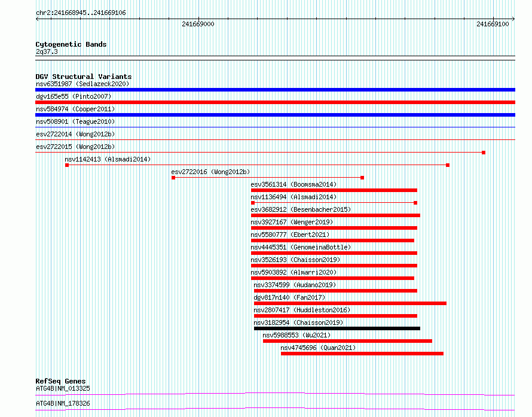Click the chr2:241668945..241669106 region label
The image size is (532, 417).
coord(81,13)
